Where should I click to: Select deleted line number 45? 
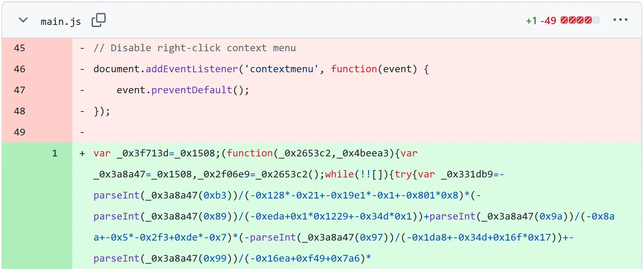(x=20, y=48)
